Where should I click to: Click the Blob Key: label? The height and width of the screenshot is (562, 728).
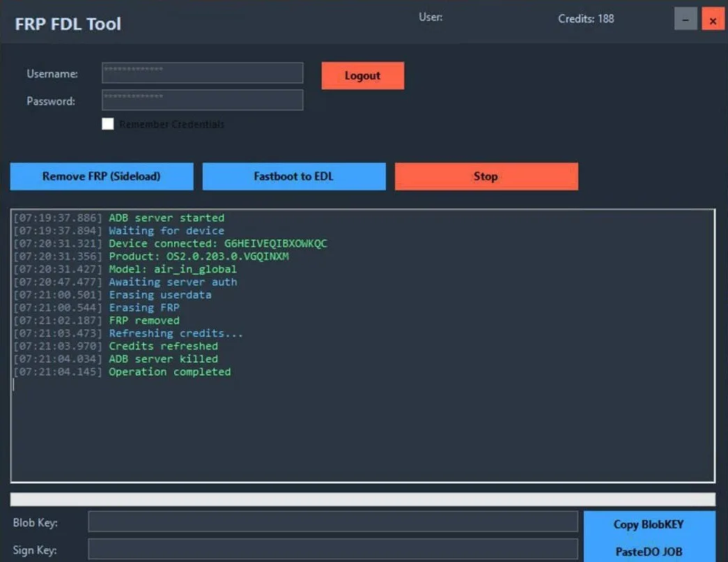(36, 523)
